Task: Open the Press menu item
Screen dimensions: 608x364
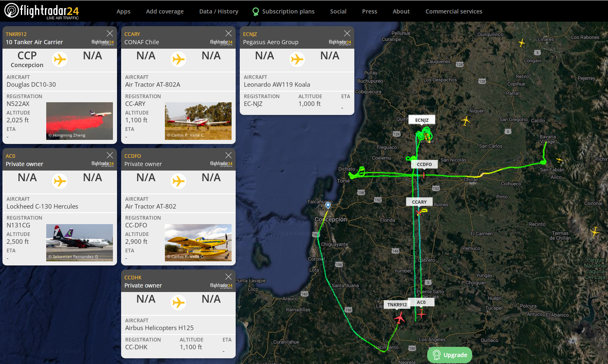Action: (369, 11)
